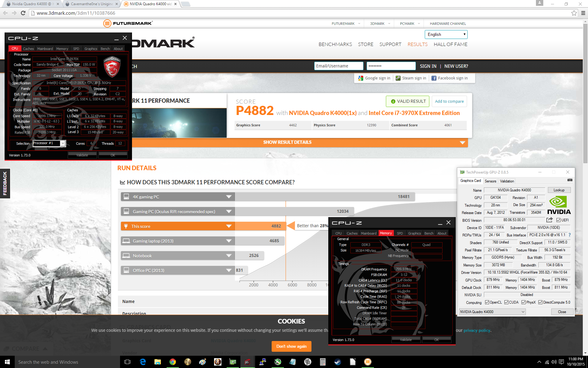Click the valid result green check icon
This screenshot has width=588, height=368.
pyautogui.click(x=393, y=102)
